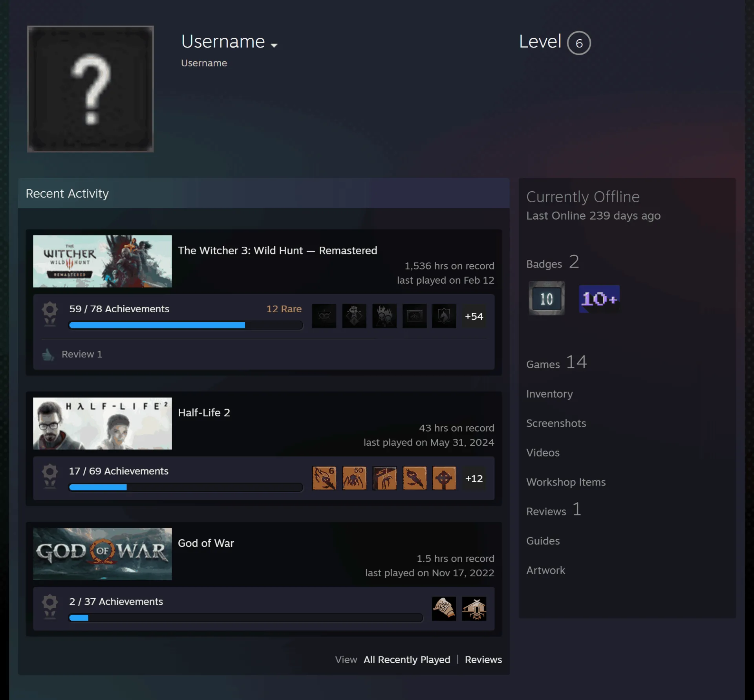
Task: Open the Username dropdown arrow
Action: 274,46
